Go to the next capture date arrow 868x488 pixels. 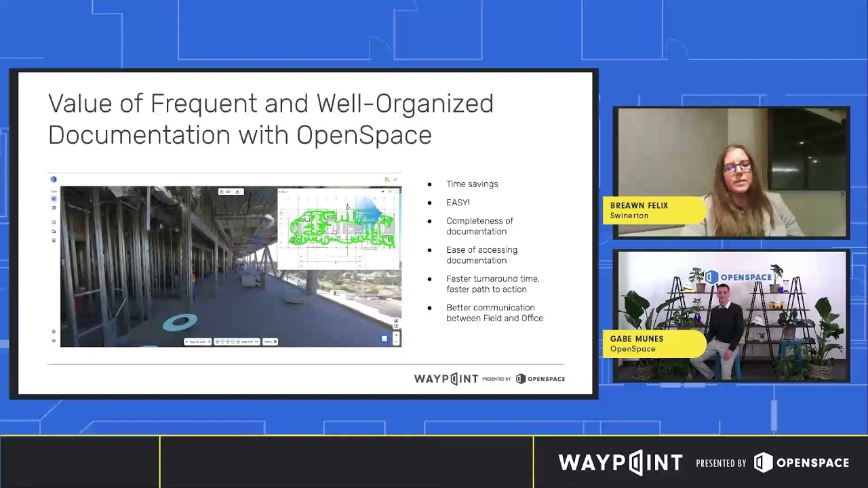point(209,342)
